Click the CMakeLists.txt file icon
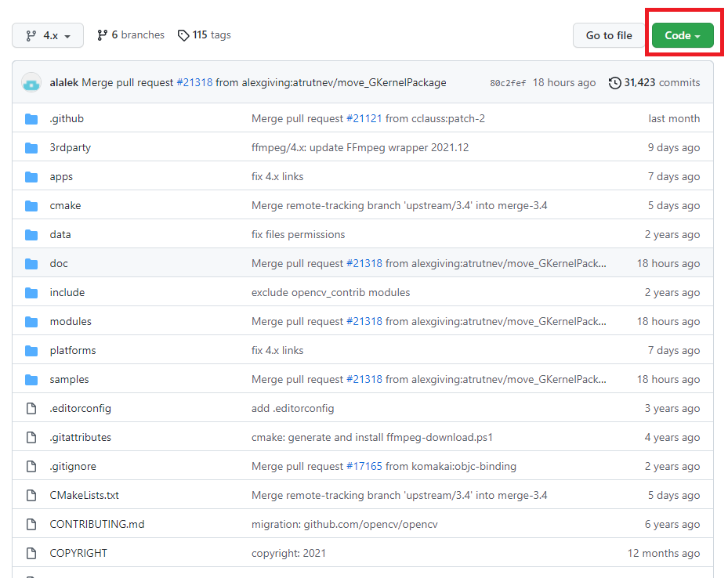 point(31,496)
